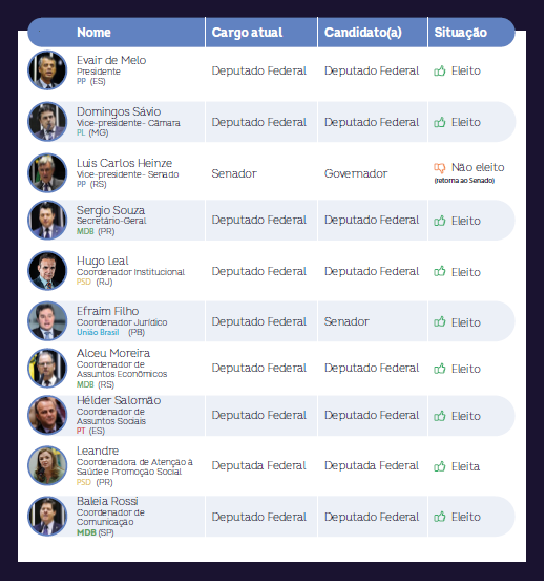Image resolution: width=544 pixels, height=581 pixels.
Task: Click Alceu Moreira's portrait photo
Action: (x=47, y=368)
